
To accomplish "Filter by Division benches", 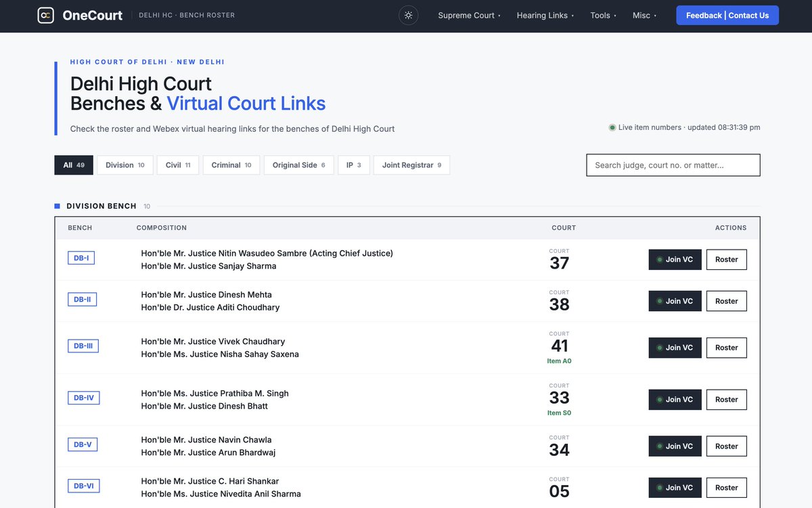I will click(x=125, y=165).
